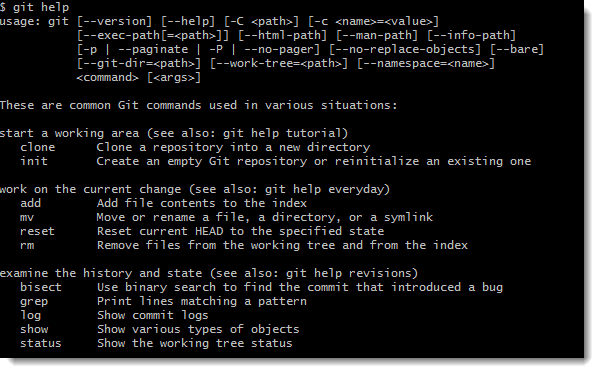This screenshot has width=599, height=373.
Task: Click the 'reset' command name
Action: point(37,231)
